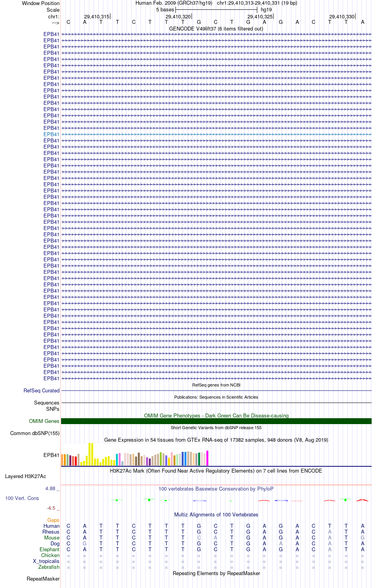Click the H3K27Ac Mark ENCODE track title

[216, 471]
